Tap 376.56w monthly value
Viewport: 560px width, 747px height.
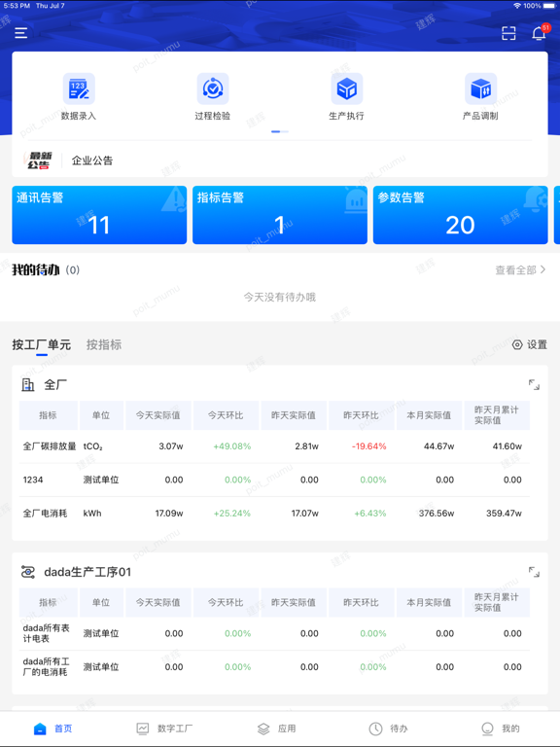tap(437, 514)
